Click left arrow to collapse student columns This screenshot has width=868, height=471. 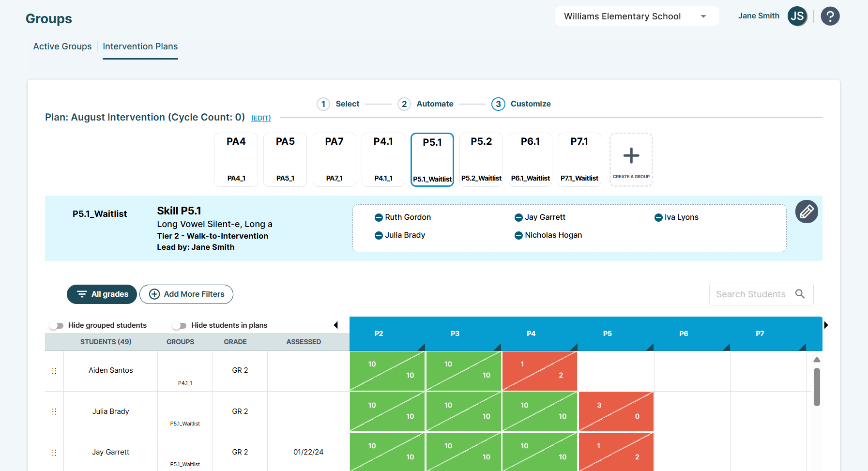(336, 325)
